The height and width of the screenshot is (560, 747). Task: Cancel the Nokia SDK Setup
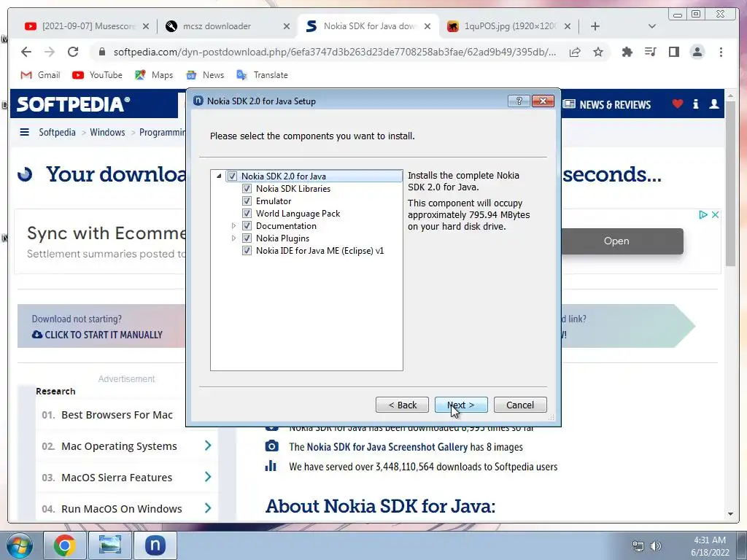click(x=520, y=405)
